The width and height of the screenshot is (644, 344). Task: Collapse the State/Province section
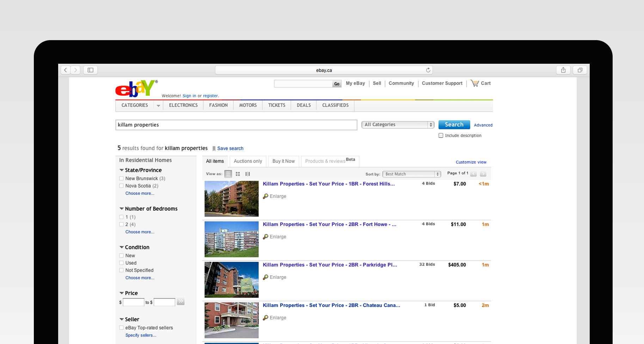tap(122, 170)
